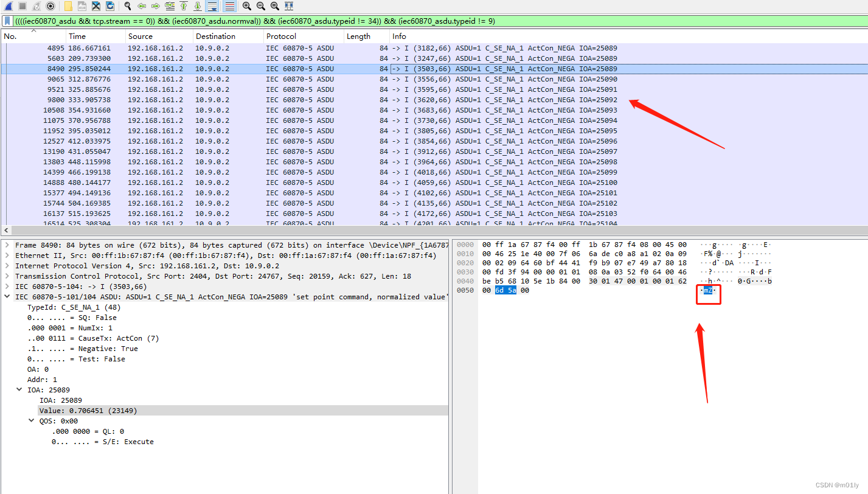The image size is (868, 494).
Task: Go forward in packet history
Action: pyautogui.click(x=156, y=6)
